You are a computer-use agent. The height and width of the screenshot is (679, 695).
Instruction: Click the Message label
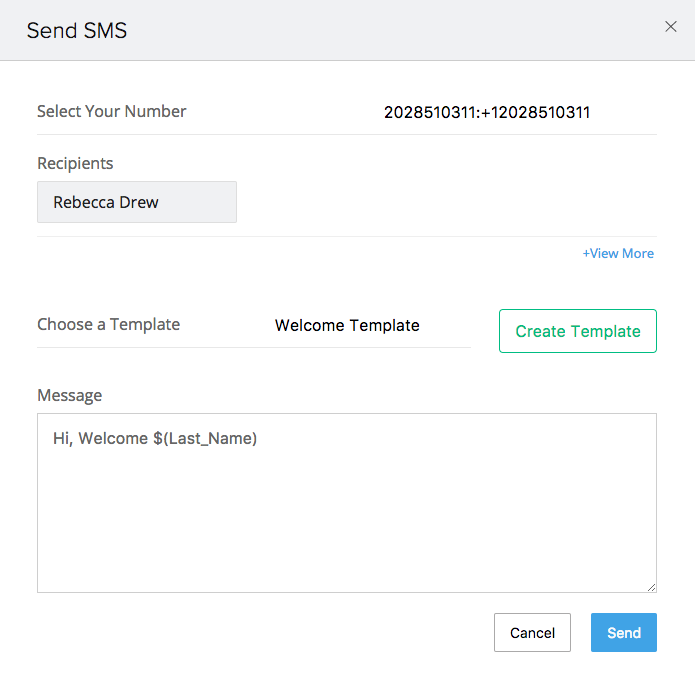click(x=70, y=395)
